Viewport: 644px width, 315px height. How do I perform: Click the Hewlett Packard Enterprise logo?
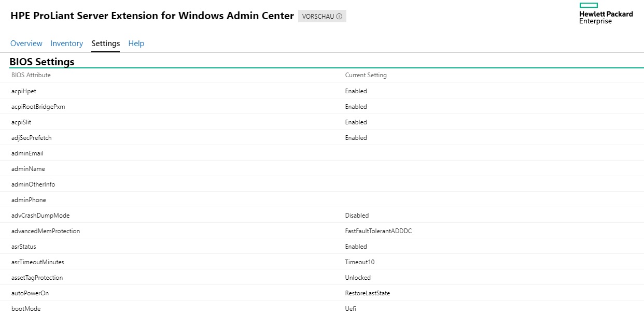[x=605, y=14]
